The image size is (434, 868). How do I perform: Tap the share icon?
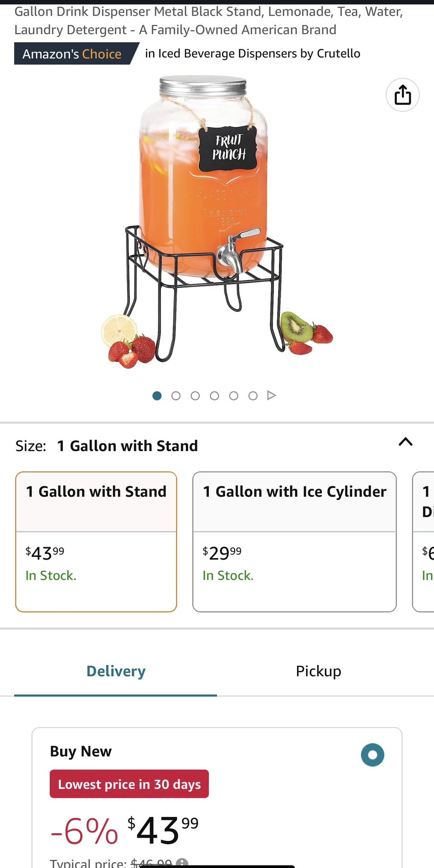(402, 95)
